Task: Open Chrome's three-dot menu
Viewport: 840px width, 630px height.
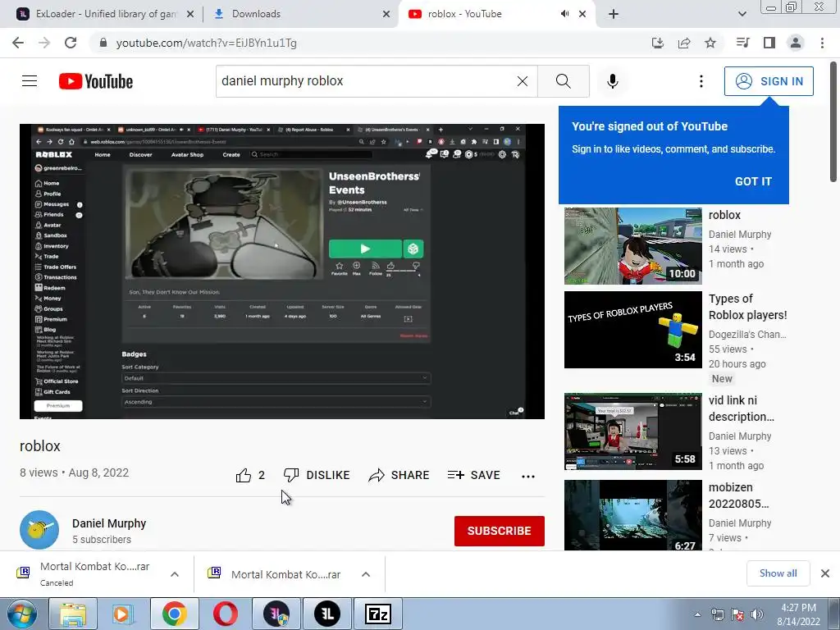Action: tap(822, 43)
